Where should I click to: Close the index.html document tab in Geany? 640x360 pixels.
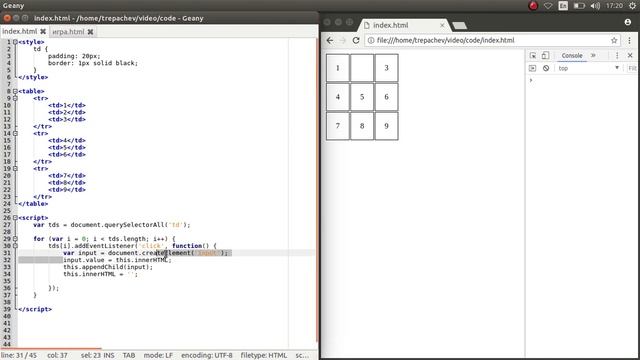[x=43, y=31]
